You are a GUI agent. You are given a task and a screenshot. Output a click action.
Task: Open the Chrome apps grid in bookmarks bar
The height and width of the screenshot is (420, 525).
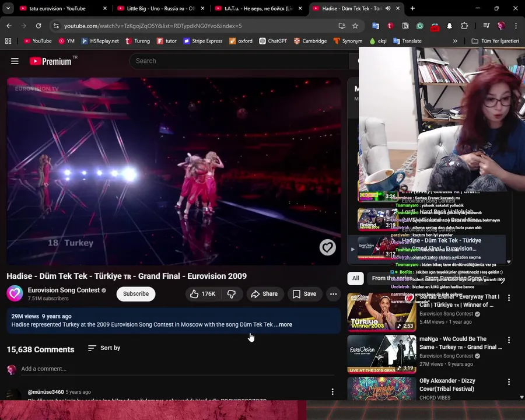pos(8,41)
